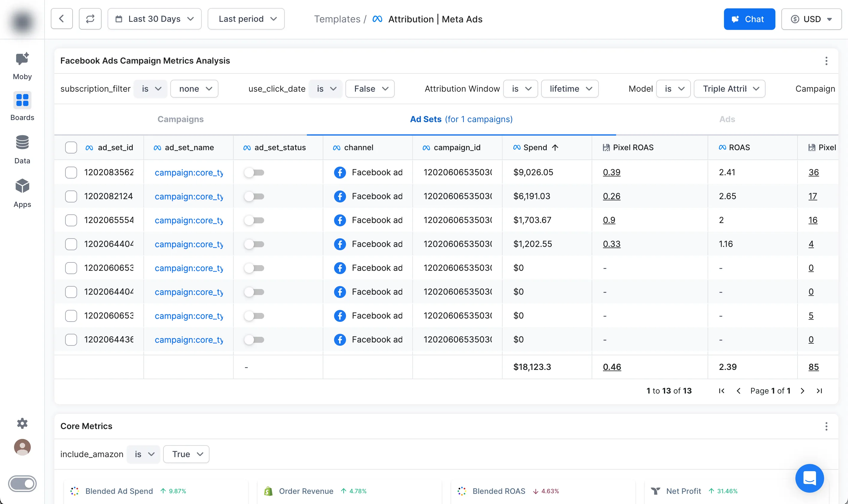Open Facebook Ads widget three-dot menu

[826, 61]
